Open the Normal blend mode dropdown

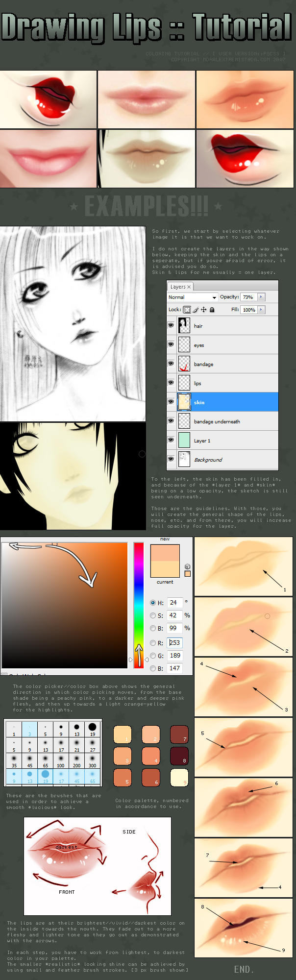click(x=193, y=297)
